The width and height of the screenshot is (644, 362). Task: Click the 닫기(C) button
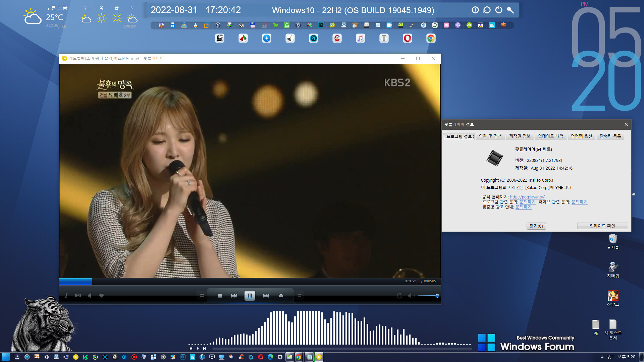536,226
